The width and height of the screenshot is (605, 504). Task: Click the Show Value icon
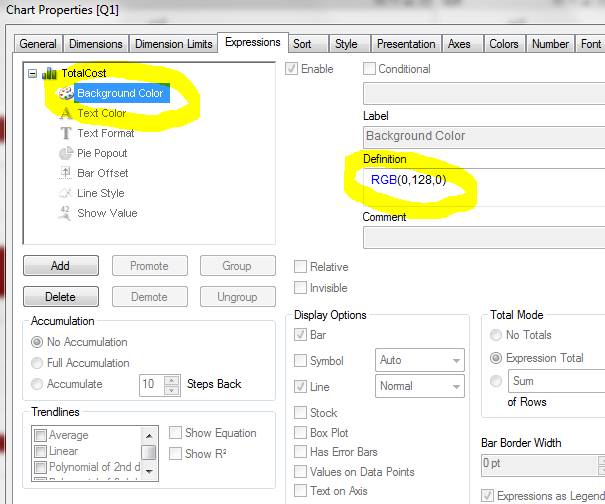[66, 213]
